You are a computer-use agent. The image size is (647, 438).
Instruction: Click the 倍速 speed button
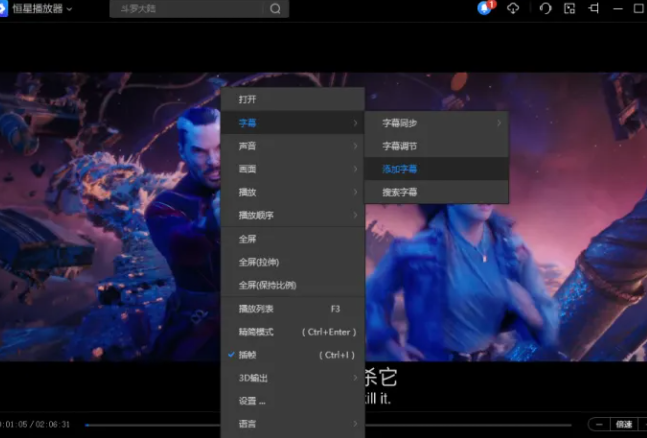[624, 424]
